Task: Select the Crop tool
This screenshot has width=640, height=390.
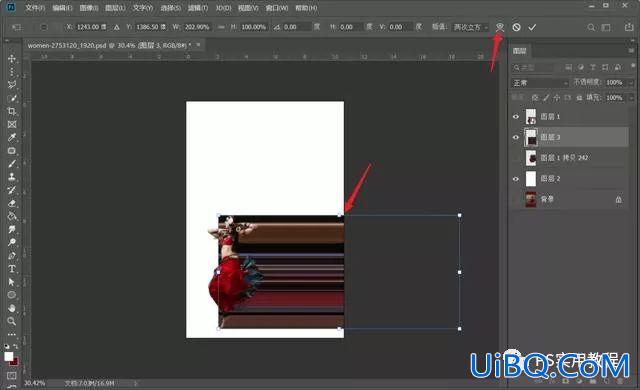Action: tap(12, 111)
